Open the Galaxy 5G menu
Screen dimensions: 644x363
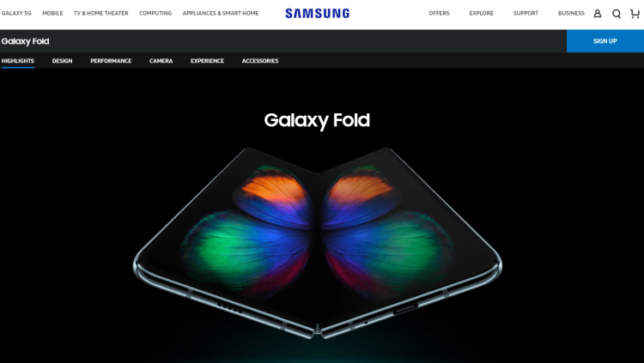tap(16, 13)
